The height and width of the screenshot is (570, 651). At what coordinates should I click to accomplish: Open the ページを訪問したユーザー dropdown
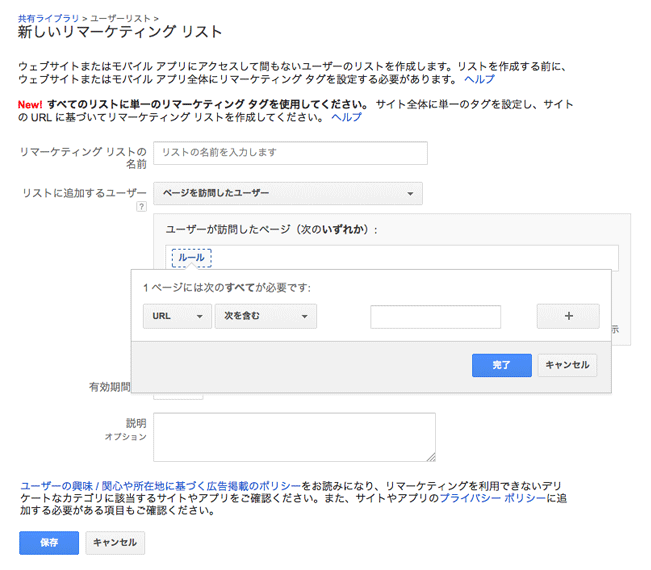click(288, 193)
